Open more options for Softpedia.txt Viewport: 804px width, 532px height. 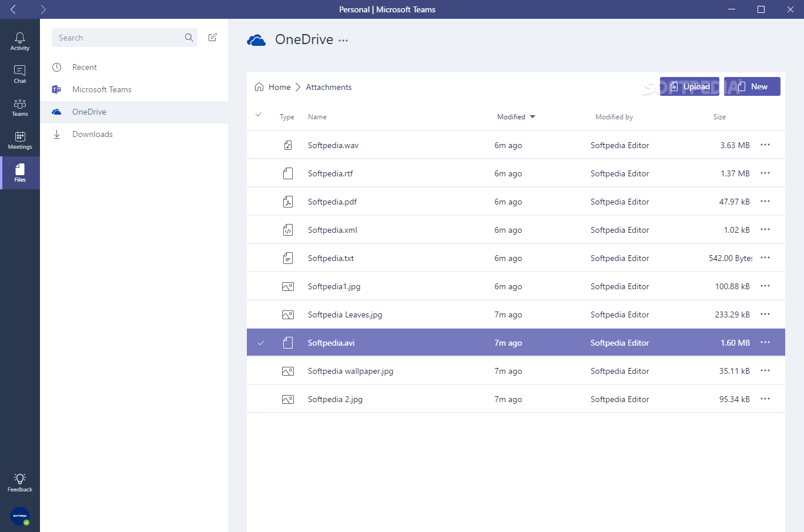tap(765, 257)
